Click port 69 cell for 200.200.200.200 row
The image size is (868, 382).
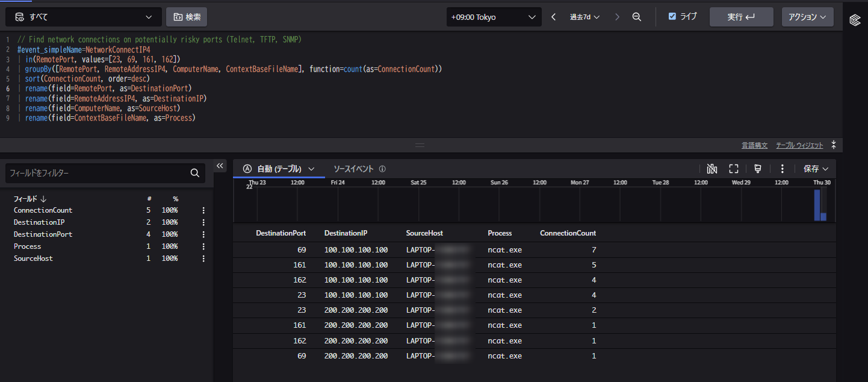point(302,356)
